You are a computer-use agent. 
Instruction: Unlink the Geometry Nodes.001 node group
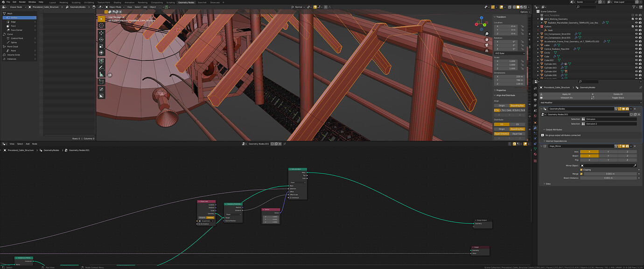pyautogui.click(x=639, y=114)
